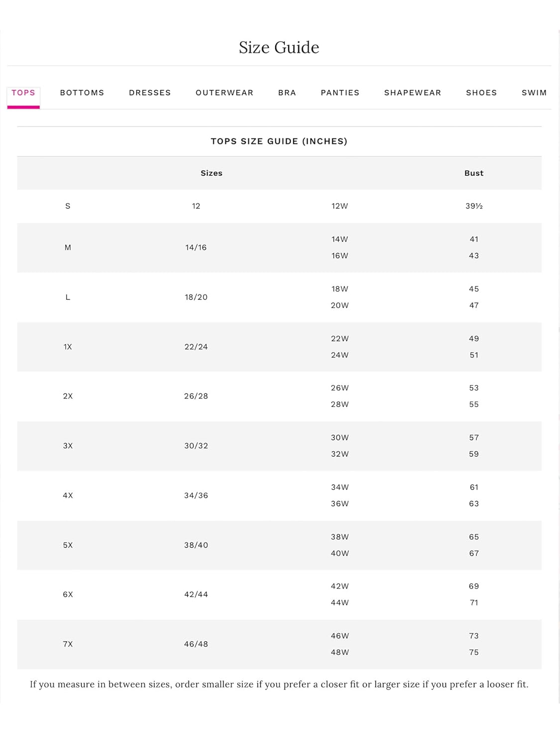Select the TOPS tab
This screenshot has width=560, height=747.
(23, 93)
